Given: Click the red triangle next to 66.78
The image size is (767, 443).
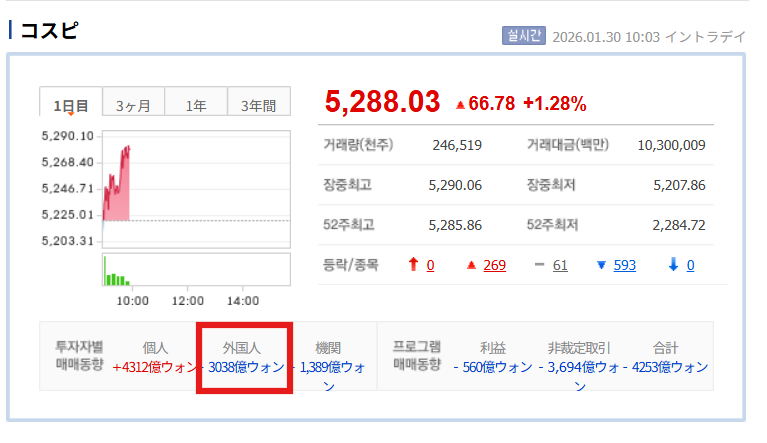Looking at the screenshot, I should click(x=460, y=105).
